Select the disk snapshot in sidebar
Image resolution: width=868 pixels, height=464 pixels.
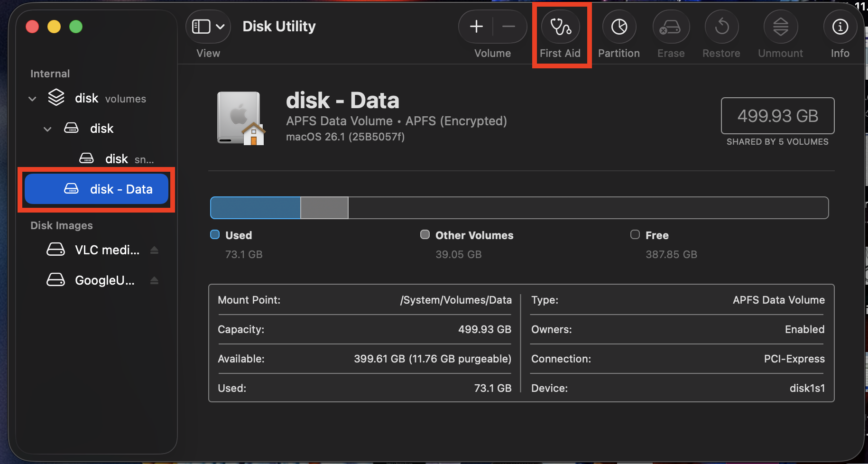tap(116, 158)
